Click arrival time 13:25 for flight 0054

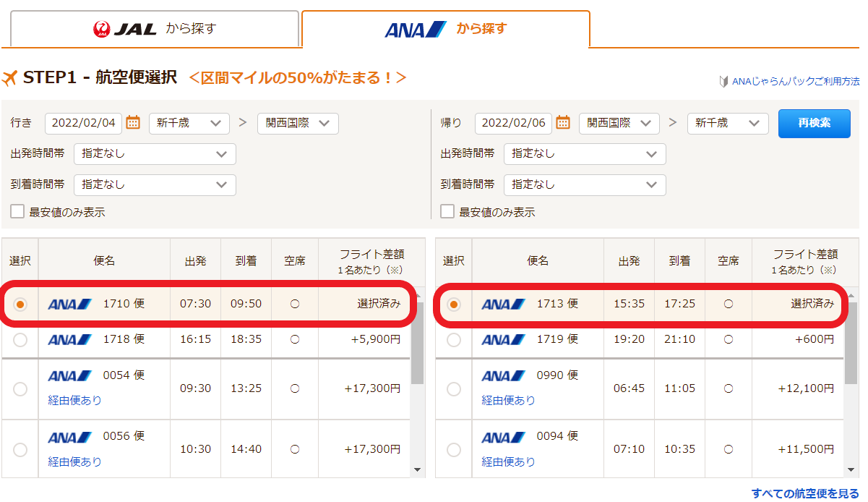point(246,389)
